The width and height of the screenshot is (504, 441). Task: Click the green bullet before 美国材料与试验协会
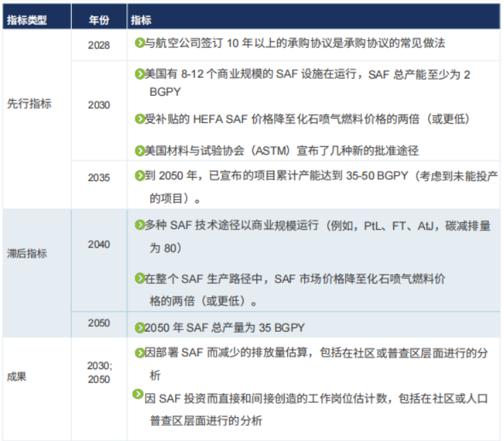pyautogui.click(x=140, y=150)
